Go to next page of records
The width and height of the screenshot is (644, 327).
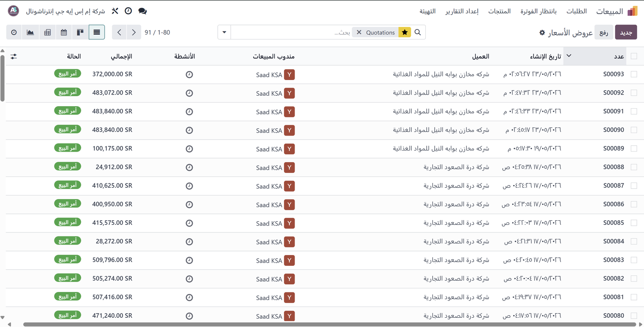134,32
